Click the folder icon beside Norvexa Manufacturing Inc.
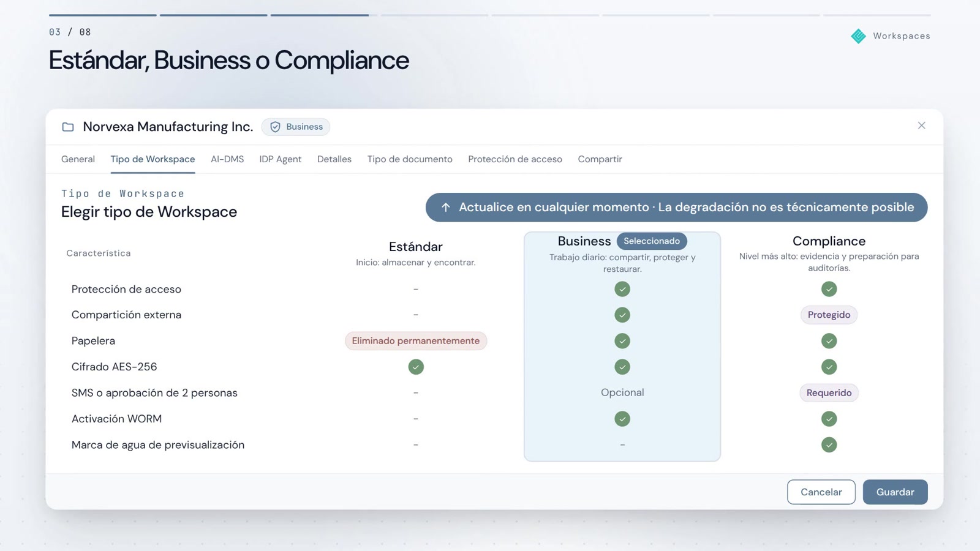This screenshot has width=980, height=551. (x=68, y=127)
